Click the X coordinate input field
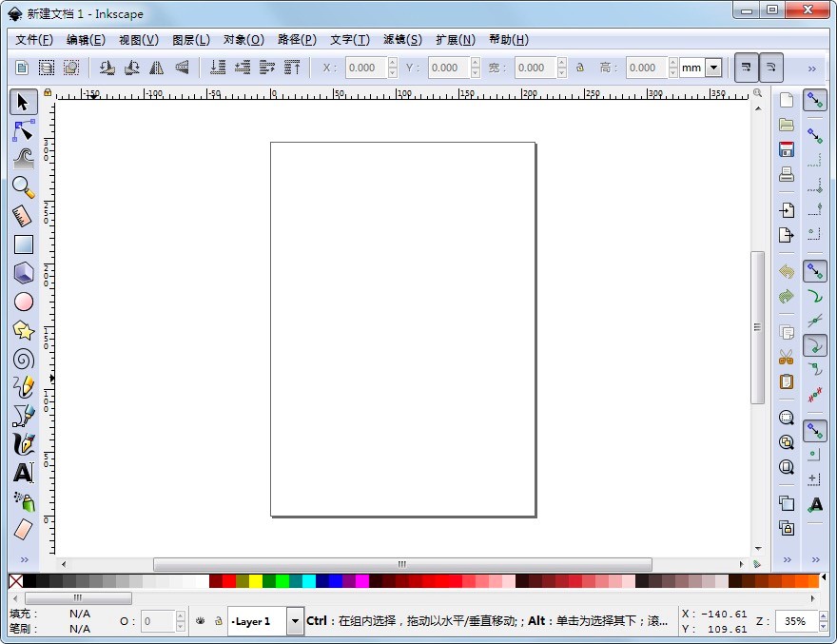Screen dimensions: 837x644 tap(366, 68)
